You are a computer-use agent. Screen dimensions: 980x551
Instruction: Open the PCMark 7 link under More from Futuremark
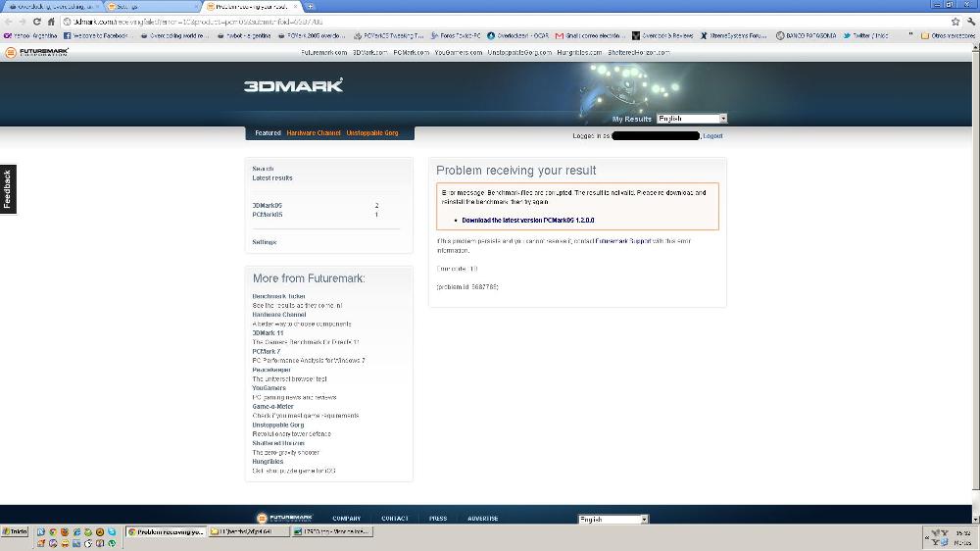tap(267, 352)
